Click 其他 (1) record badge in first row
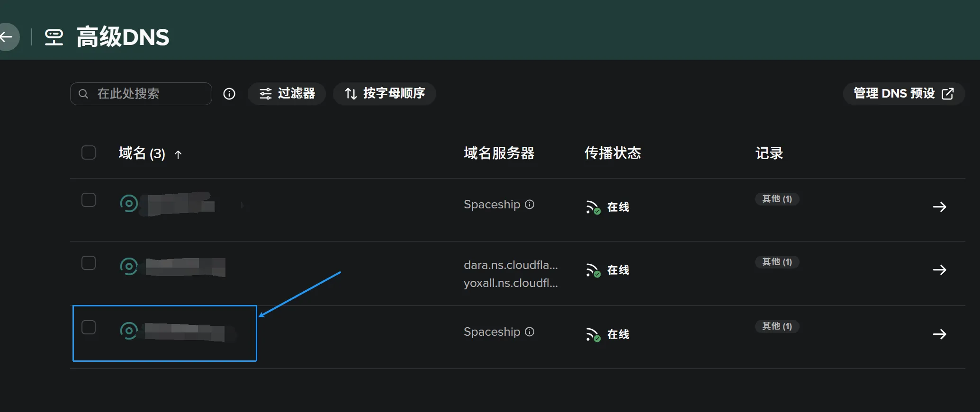This screenshot has width=980, height=412. click(x=777, y=199)
